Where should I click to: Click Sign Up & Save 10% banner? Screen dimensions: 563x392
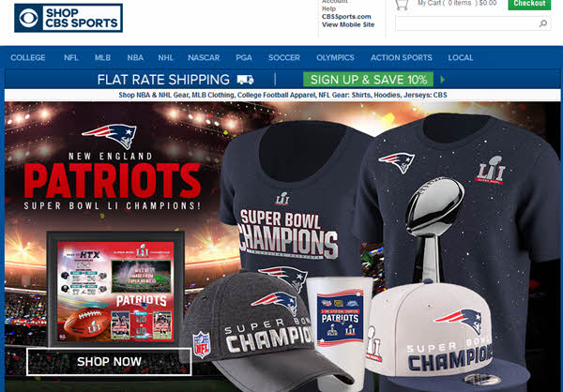(369, 80)
